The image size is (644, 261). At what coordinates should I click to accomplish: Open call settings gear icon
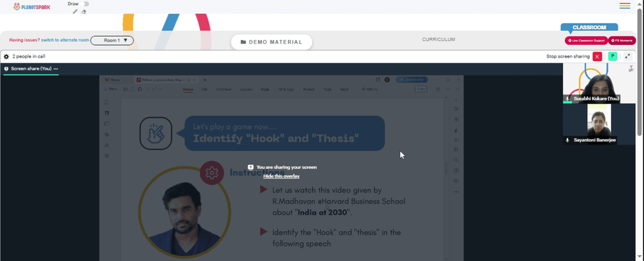point(6,57)
